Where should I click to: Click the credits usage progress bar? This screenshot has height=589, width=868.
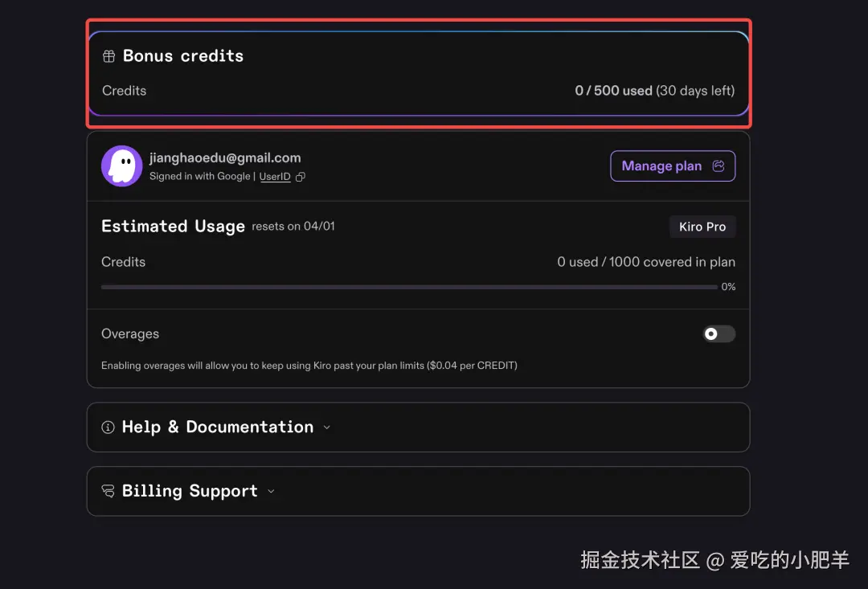[x=409, y=287]
